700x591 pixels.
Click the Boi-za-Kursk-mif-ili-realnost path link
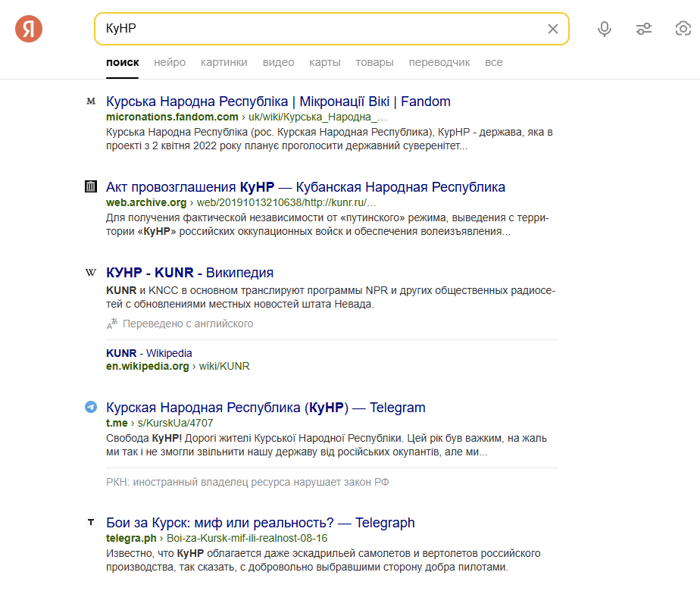click(247, 538)
